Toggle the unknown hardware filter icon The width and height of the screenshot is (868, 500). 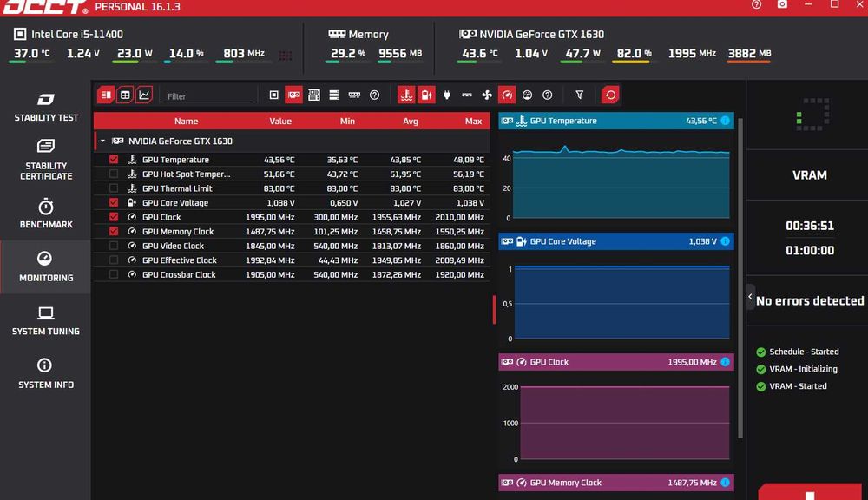point(375,95)
